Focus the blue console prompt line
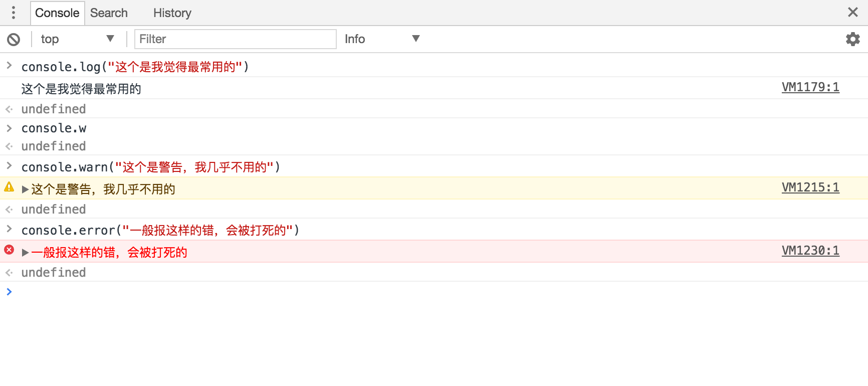Viewport: 868px width, 386px height. tap(434, 292)
